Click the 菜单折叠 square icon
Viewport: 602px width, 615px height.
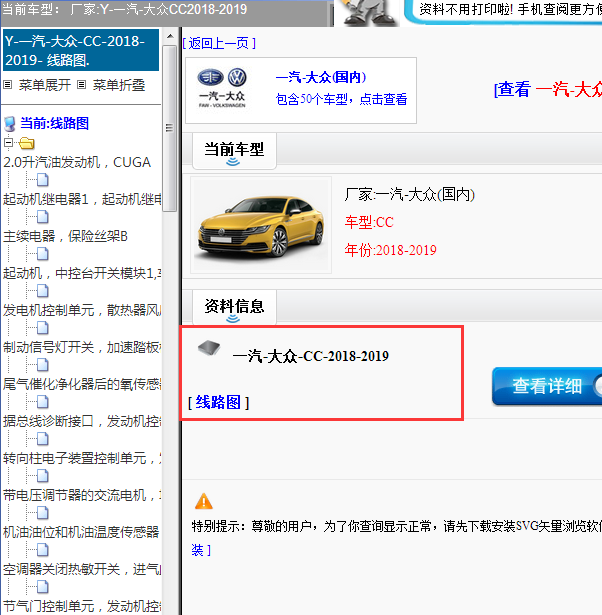click(81, 84)
